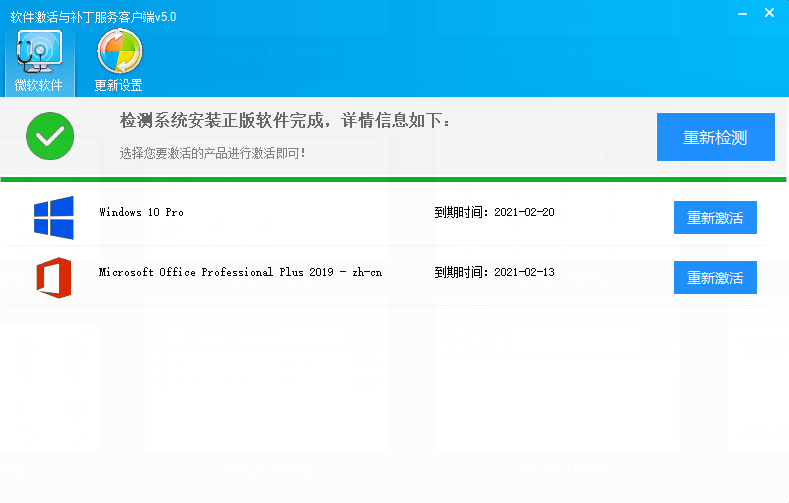
Task: Select the Windows 10 Pro product name
Action: point(141,212)
